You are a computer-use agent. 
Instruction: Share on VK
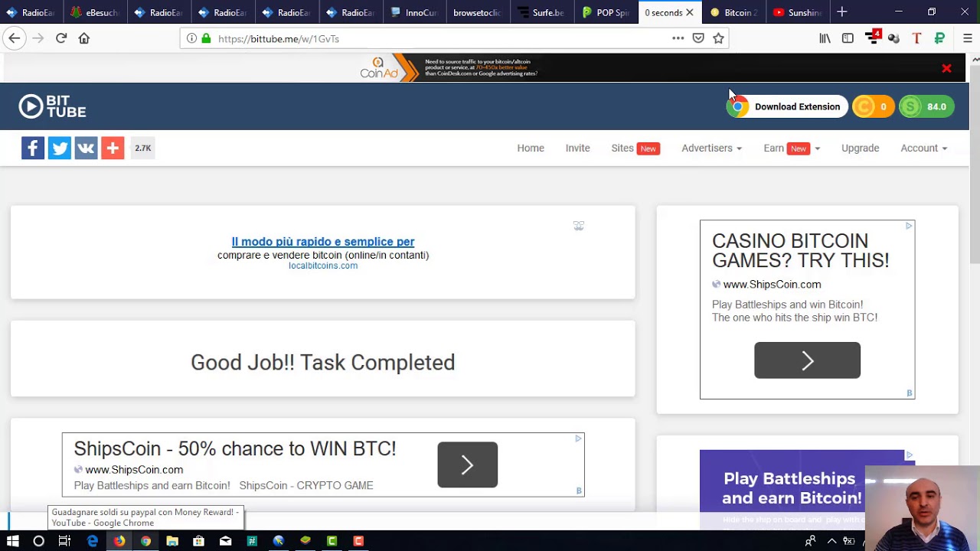(86, 148)
